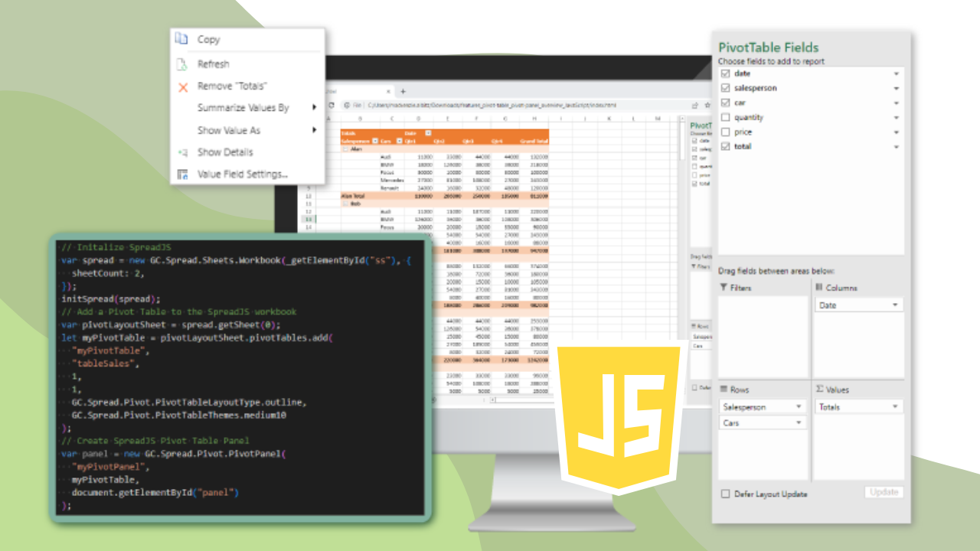Click the PivotTable Fields panel title

[x=768, y=47]
